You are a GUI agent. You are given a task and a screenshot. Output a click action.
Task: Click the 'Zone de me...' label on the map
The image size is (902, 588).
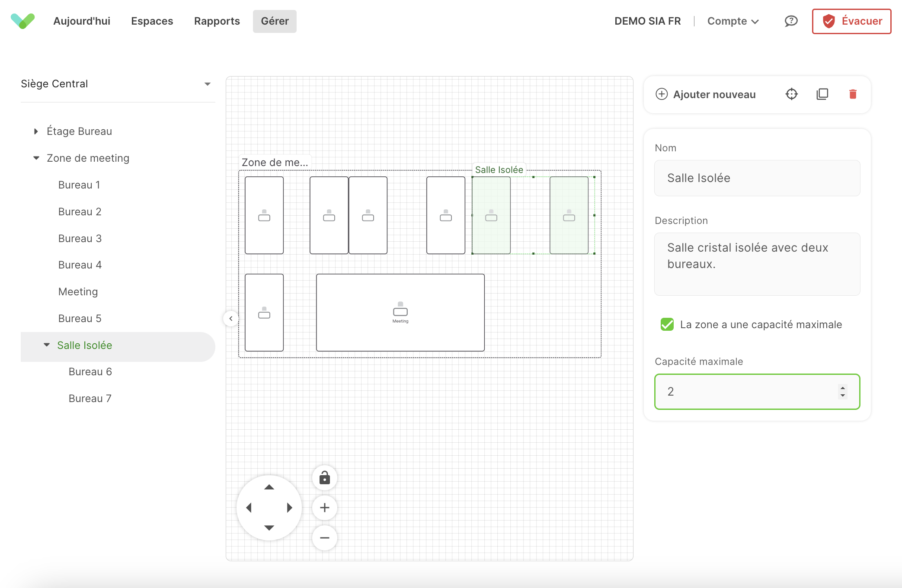point(275,162)
